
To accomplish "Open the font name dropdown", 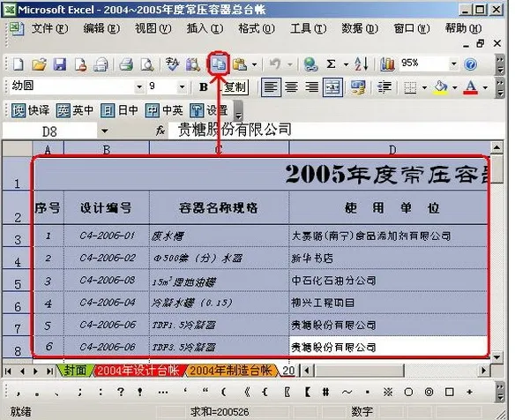I will (x=139, y=87).
